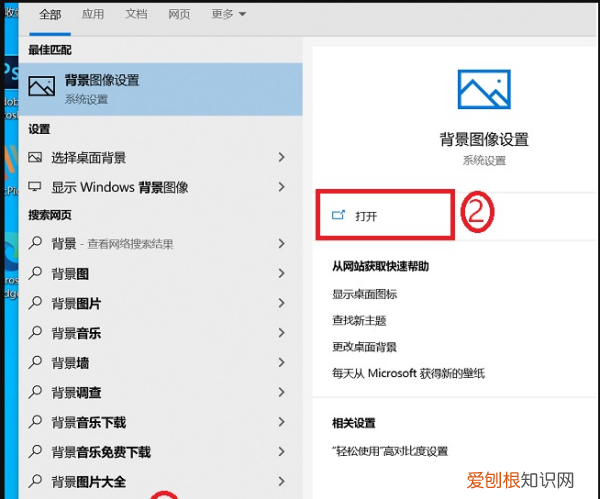The width and height of the screenshot is (600, 499).
Task: Expand the chevron for 背景图片大全
Action: 282,481
